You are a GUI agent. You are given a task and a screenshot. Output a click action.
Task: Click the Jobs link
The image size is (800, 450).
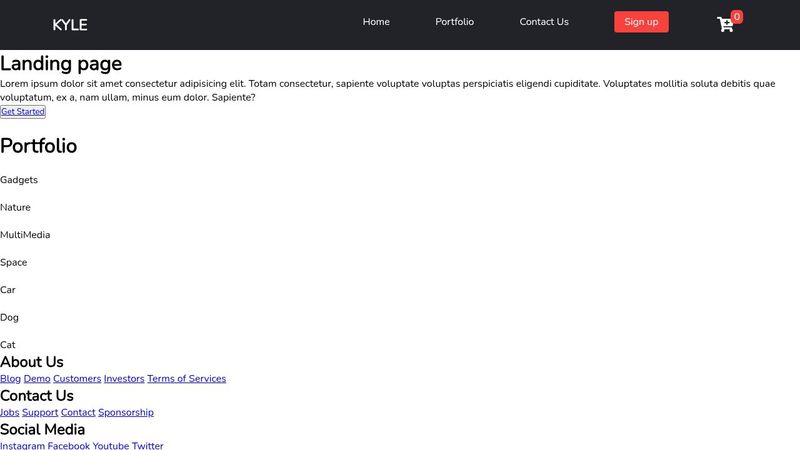click(9, 412)
